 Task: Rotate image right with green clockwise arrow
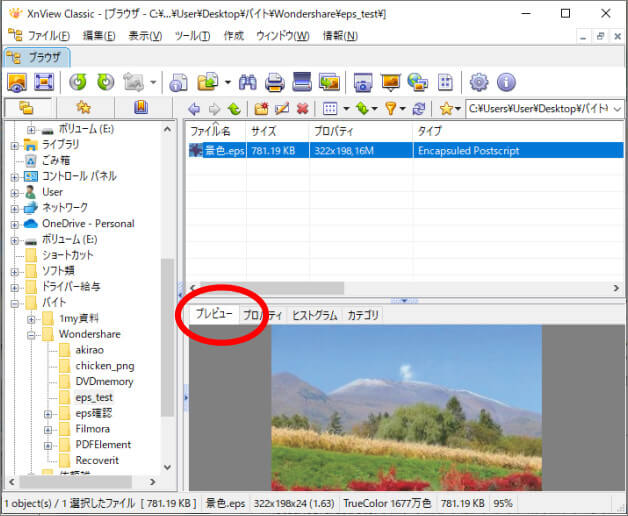coord(106,83)
